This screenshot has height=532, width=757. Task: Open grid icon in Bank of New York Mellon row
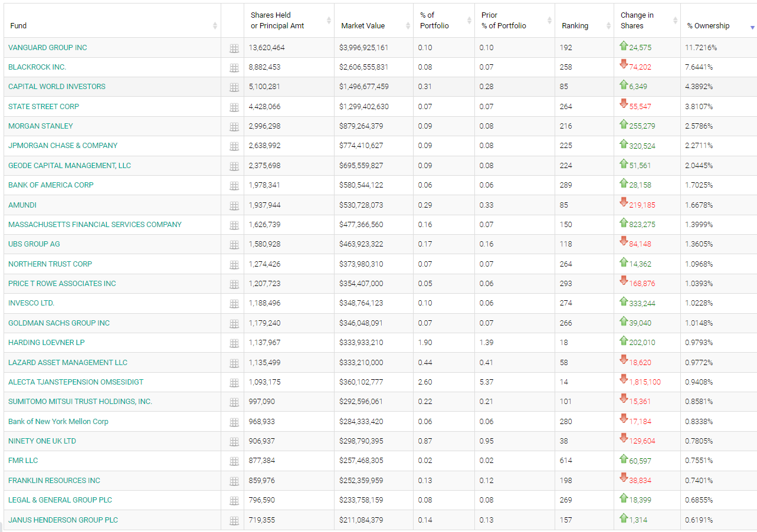pos(234,422)
